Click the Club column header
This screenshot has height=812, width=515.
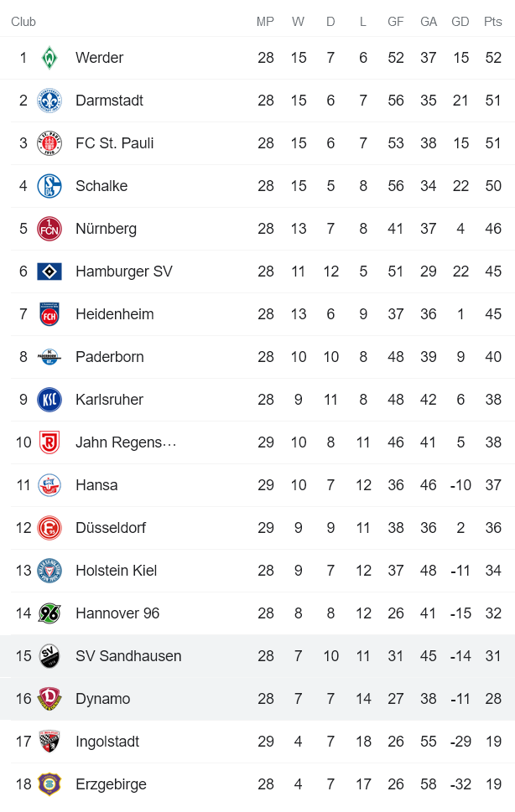pyautogui.click(x=23, y=22)
